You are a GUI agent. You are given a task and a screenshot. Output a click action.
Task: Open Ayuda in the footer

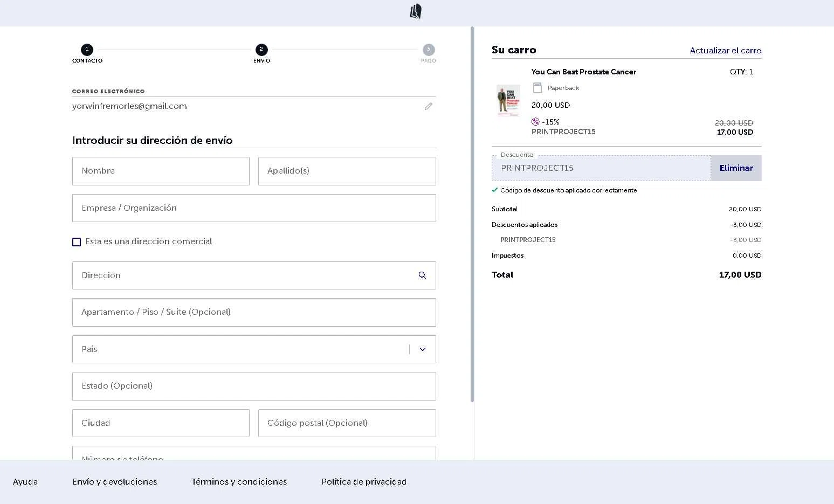click(x=25, y=482)
